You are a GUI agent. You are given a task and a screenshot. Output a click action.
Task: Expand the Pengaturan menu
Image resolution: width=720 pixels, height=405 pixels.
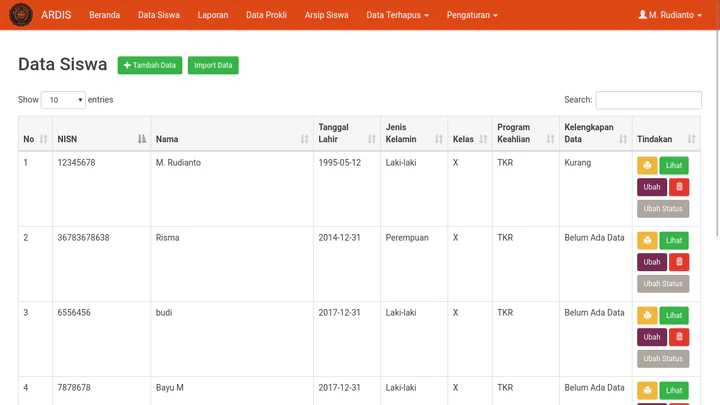[x=472, y=15]
